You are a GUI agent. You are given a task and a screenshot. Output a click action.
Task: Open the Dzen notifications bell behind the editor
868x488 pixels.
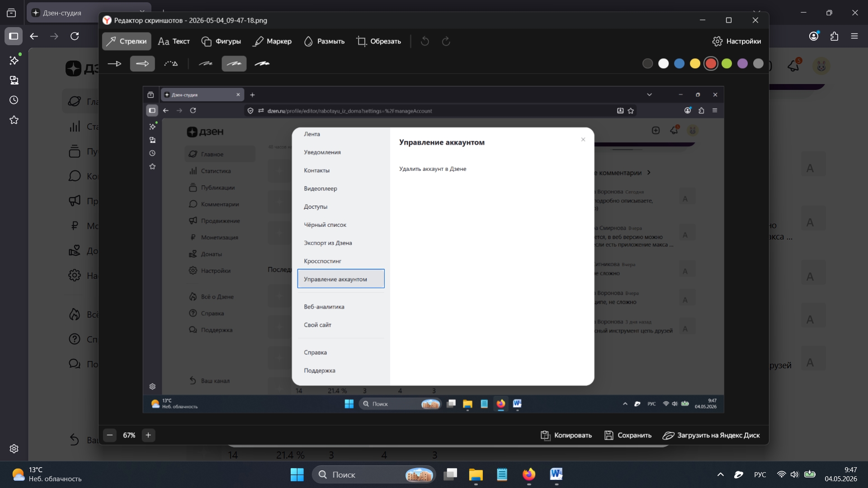click(x=794, y=66)
